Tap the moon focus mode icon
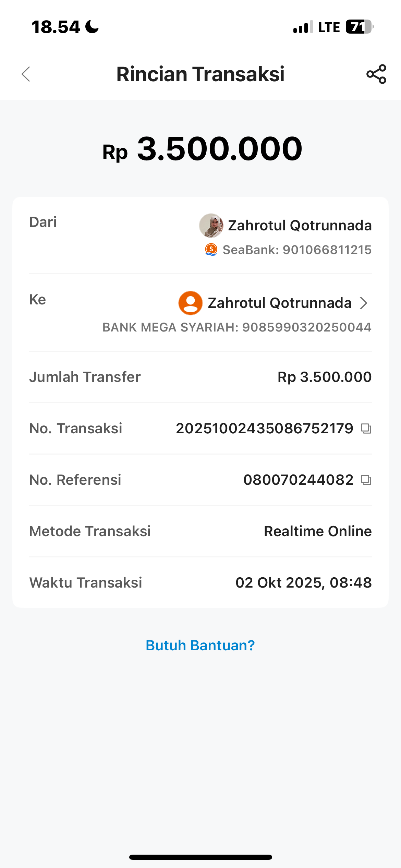 (x=92, y=27)
